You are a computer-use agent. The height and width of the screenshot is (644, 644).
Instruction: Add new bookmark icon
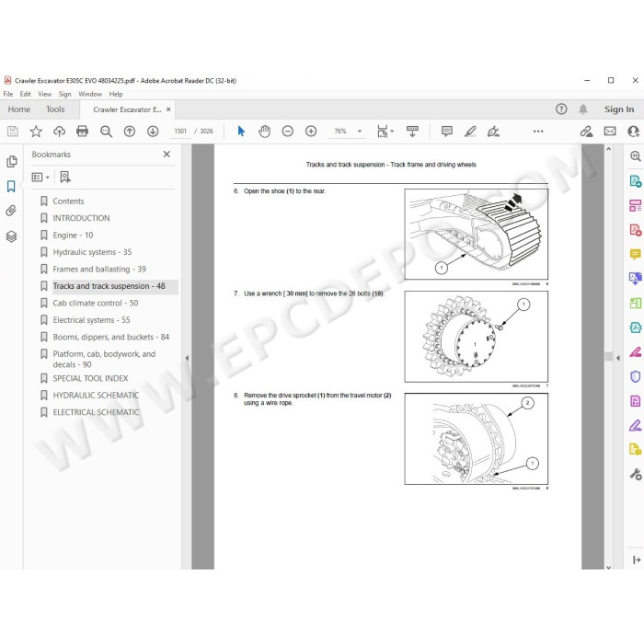click(65, 177)
